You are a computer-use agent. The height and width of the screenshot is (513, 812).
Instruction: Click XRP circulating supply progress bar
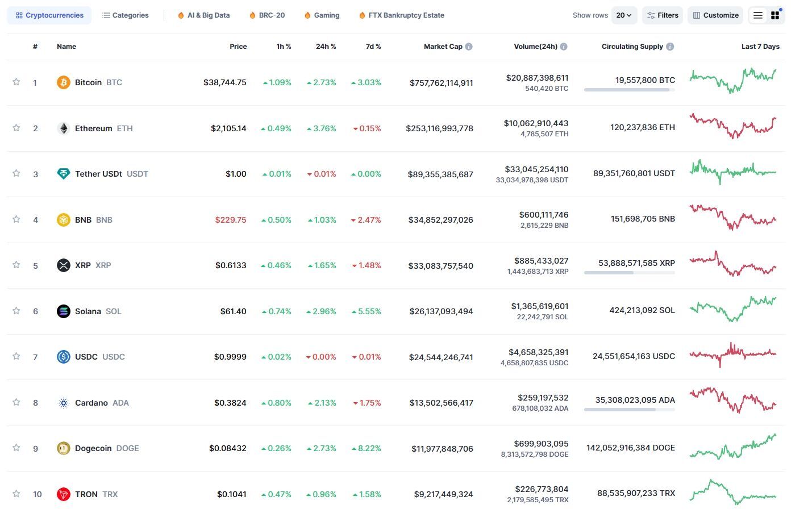630,273
